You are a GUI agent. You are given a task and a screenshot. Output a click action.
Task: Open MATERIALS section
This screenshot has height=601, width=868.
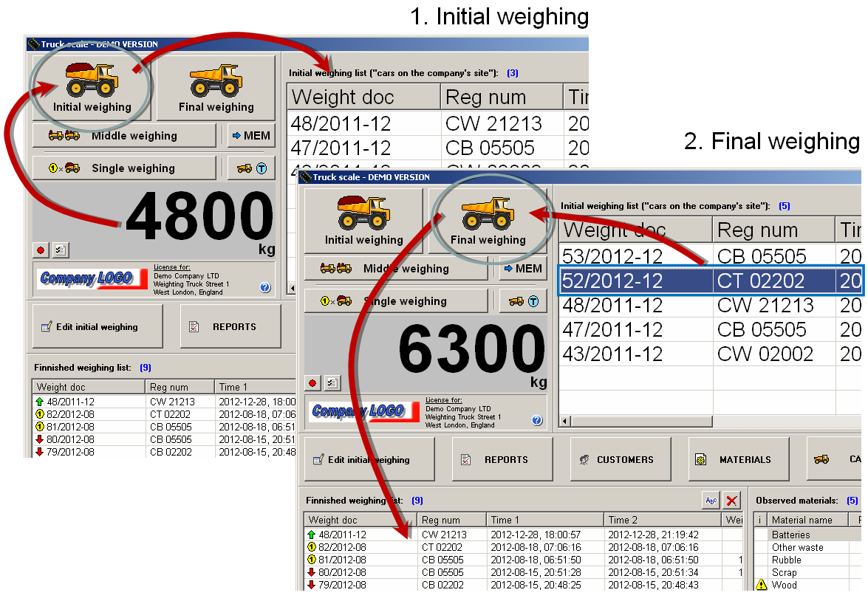739,459
